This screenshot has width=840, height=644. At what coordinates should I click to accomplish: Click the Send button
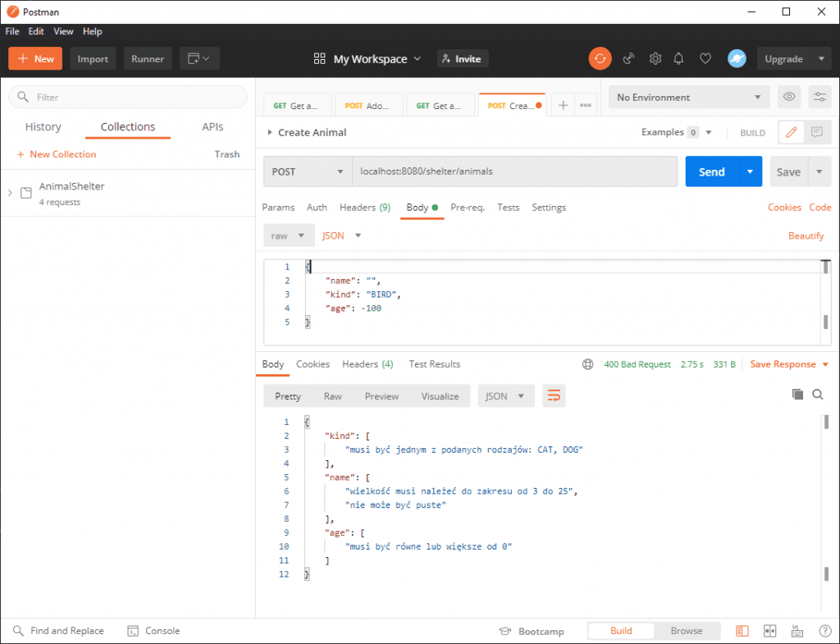point(711,171)
